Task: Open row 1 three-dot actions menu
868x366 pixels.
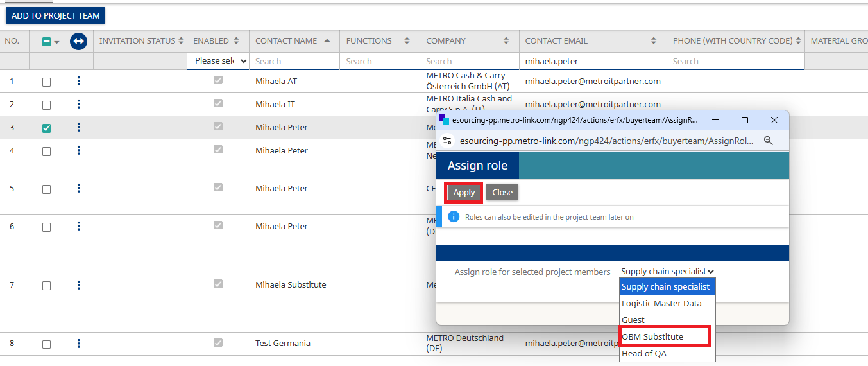Action: 79,81
